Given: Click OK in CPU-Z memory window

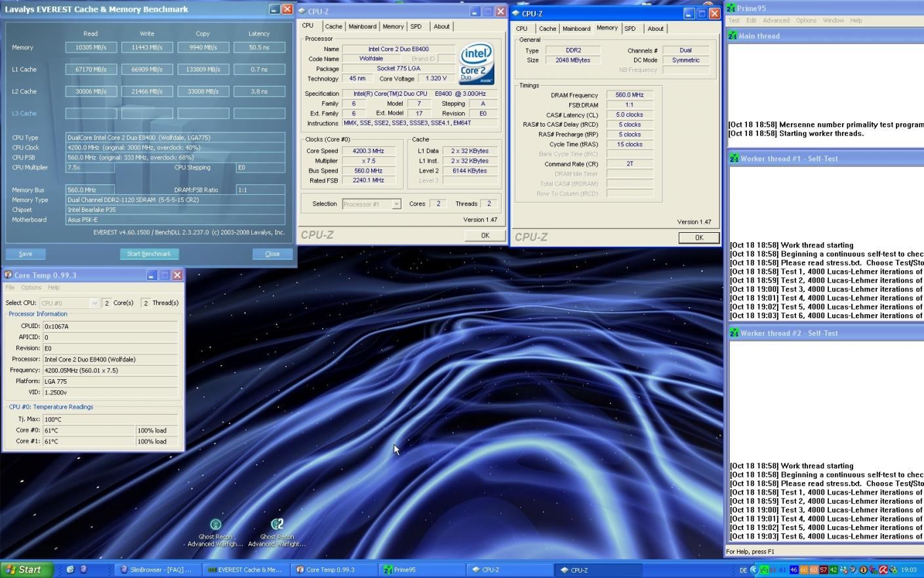Looking at the screenshot, I should [x=698, y=237].
